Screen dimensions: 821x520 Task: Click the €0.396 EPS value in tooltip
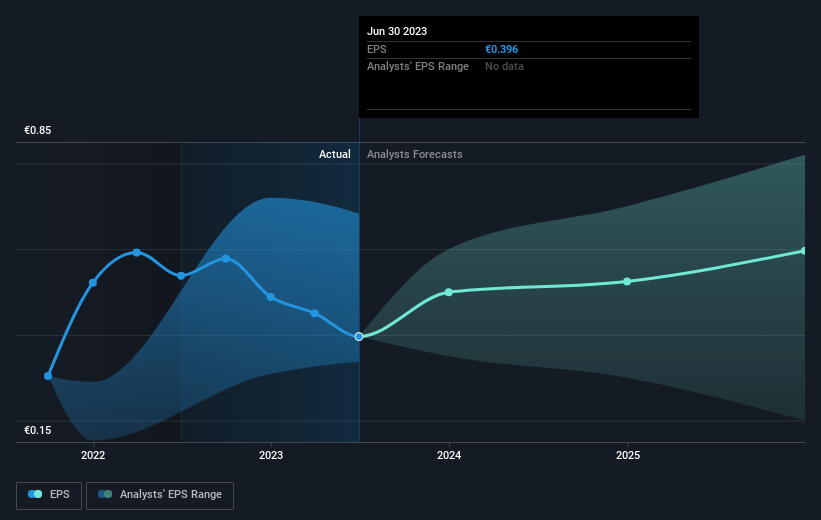[501, 49]
